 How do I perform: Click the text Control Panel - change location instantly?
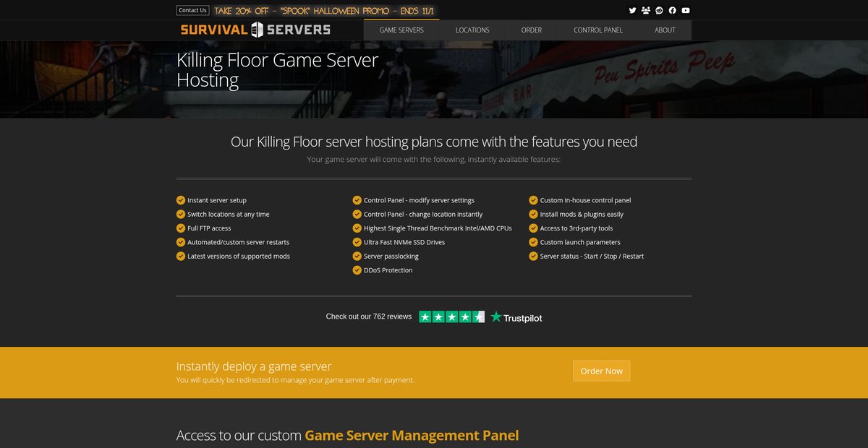(x=423, y=215)
